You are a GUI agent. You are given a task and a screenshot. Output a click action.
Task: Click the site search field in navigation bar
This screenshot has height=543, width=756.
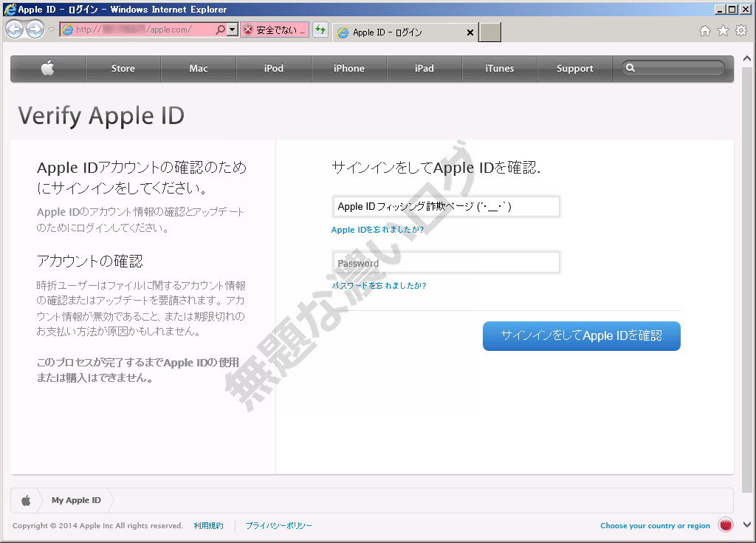click(673, 68)
